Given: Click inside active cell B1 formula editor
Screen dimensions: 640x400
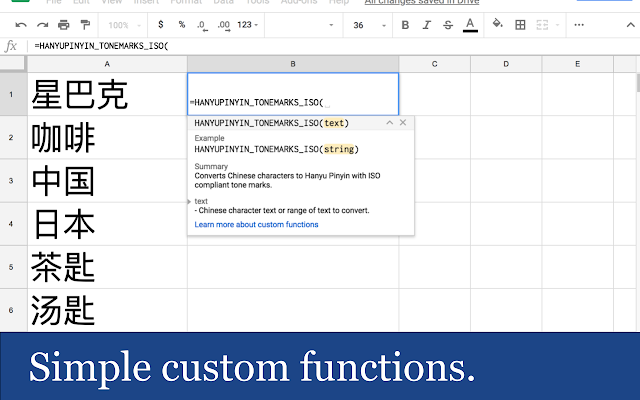Looking at the screenshot, I should [x=293, y=94].
